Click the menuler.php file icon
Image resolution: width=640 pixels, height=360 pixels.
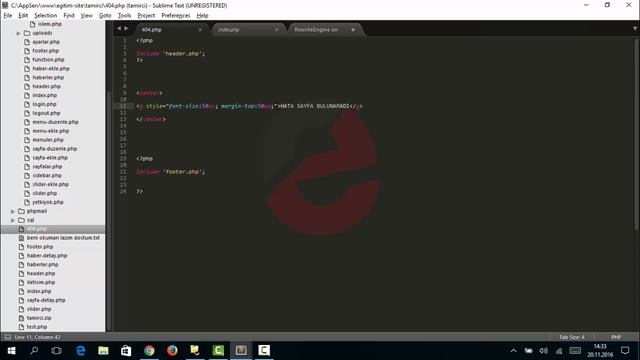pos(27,140)
